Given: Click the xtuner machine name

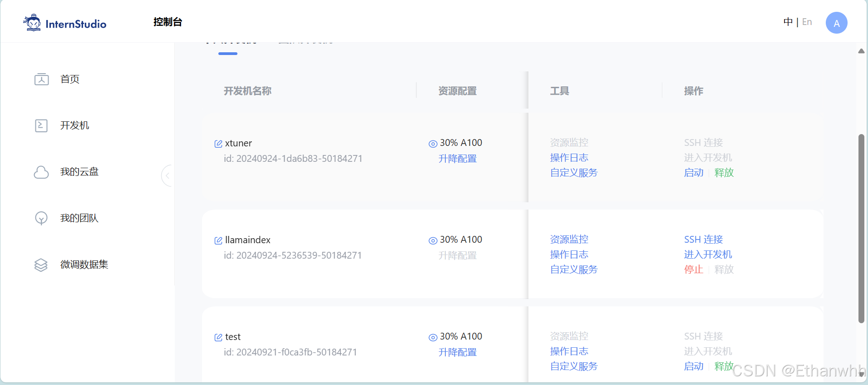Looking at the screenshot, I should coord(238,143).
